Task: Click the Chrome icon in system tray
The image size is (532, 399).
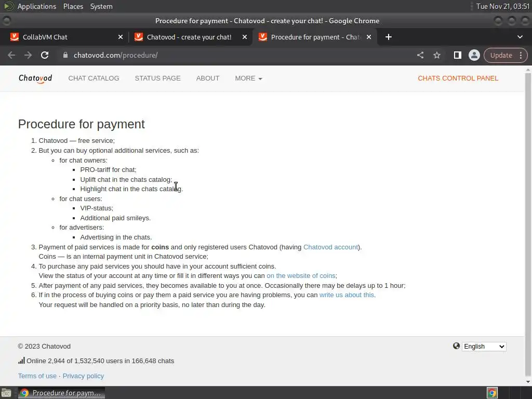Action: click(492, 393)
